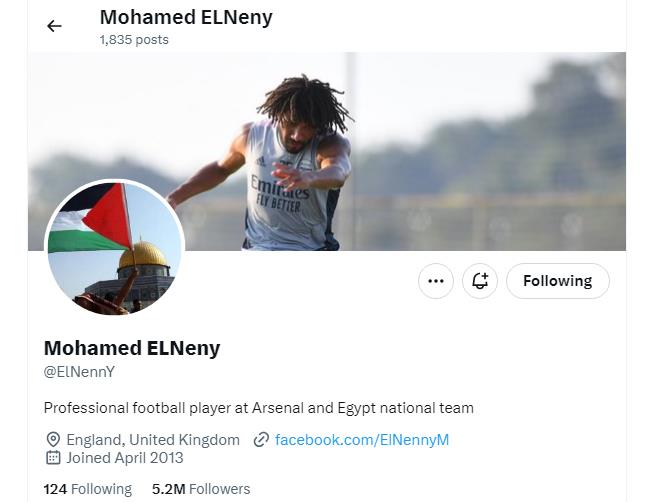Click the Joined April 2013 text
The image size is (645, 502).
[x=125, y=458]
